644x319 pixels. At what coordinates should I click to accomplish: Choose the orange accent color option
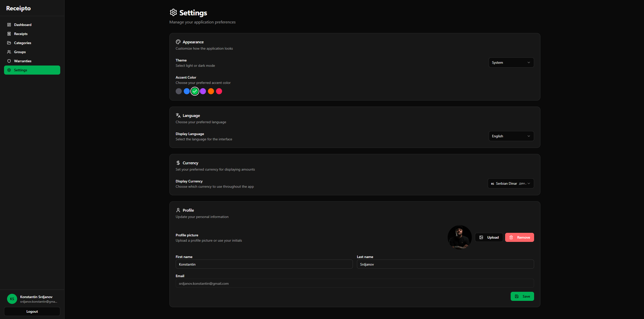click(211, 91)
